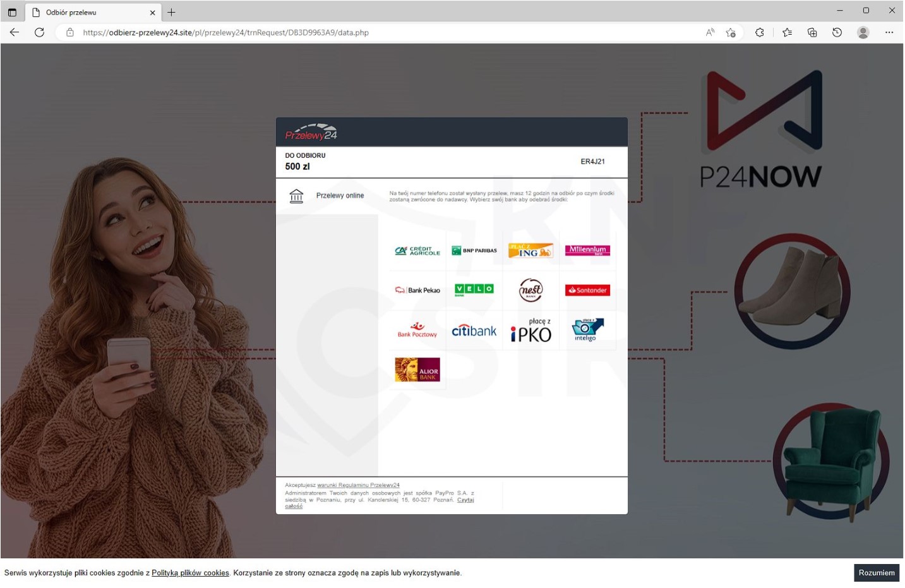Open the Przelewy online payment method

click(340, 196)
